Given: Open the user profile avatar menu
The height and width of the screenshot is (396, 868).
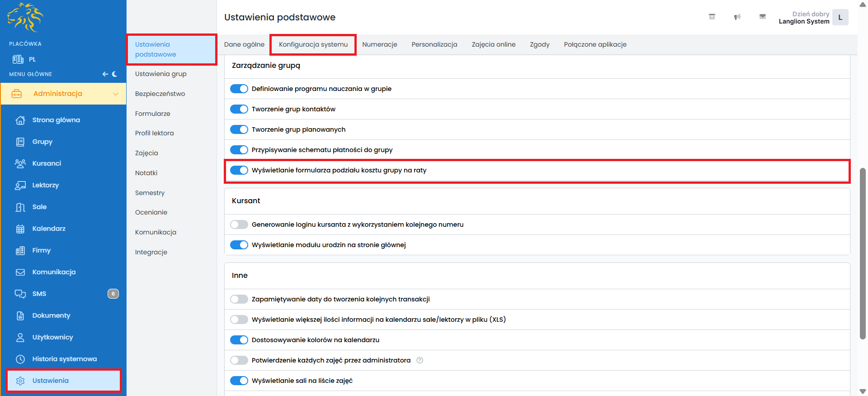Looking at the screenshot, I should 840,18.
